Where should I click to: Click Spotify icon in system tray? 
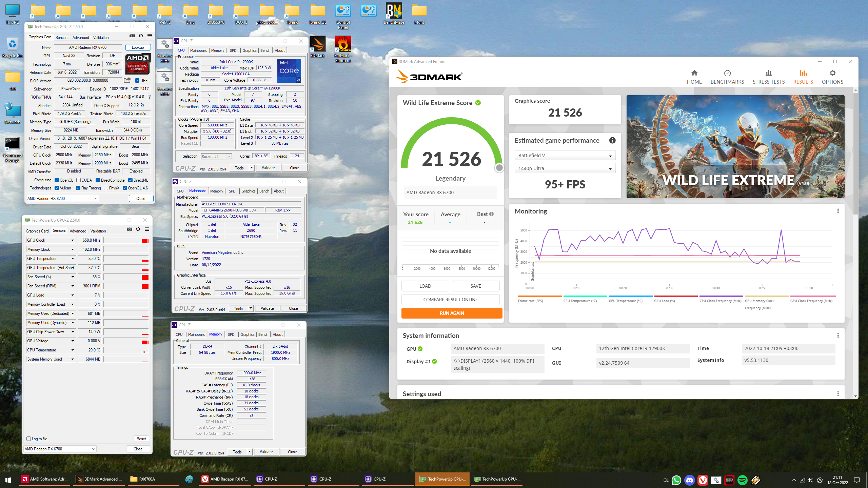[x=743, y=480]
